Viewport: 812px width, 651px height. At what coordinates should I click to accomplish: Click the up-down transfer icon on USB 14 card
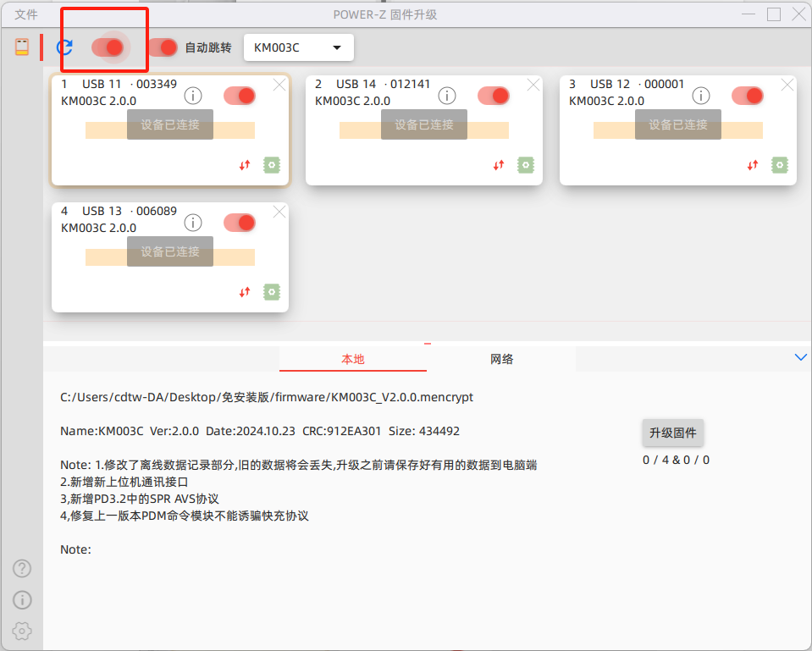pos(498,166)
